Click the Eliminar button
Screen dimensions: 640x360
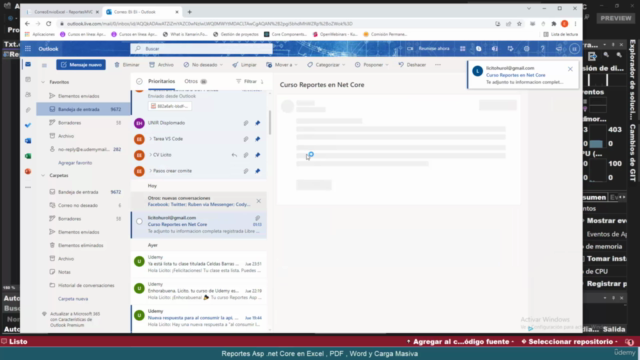point(127,65)
